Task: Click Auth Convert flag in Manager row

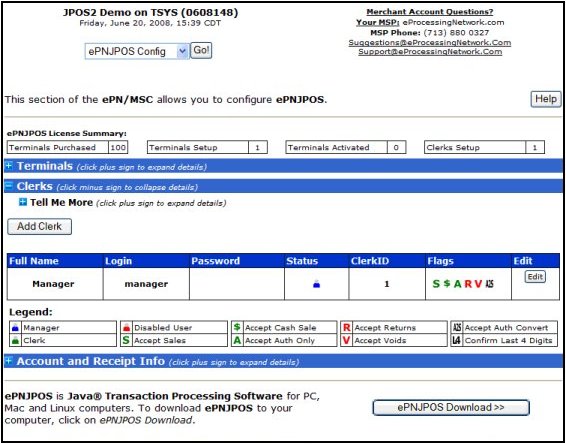Action: point(489,284)
